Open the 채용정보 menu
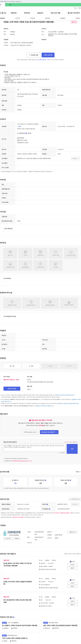 14,13
